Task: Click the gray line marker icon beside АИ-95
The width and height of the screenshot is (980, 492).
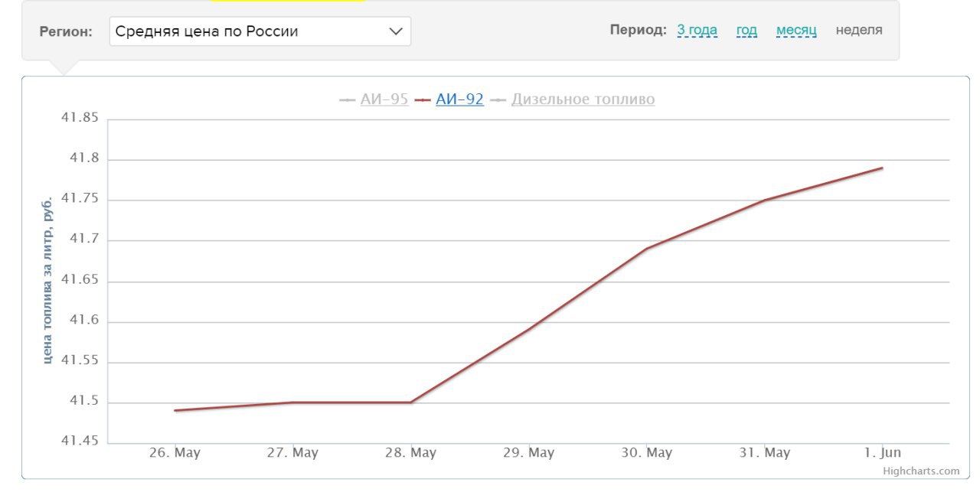Action: coord(347,100)
